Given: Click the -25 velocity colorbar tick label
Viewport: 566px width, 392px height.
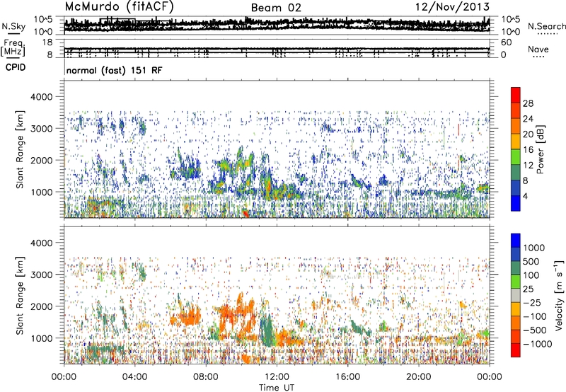Looking at the screenshot, I should tap(531, 302).
